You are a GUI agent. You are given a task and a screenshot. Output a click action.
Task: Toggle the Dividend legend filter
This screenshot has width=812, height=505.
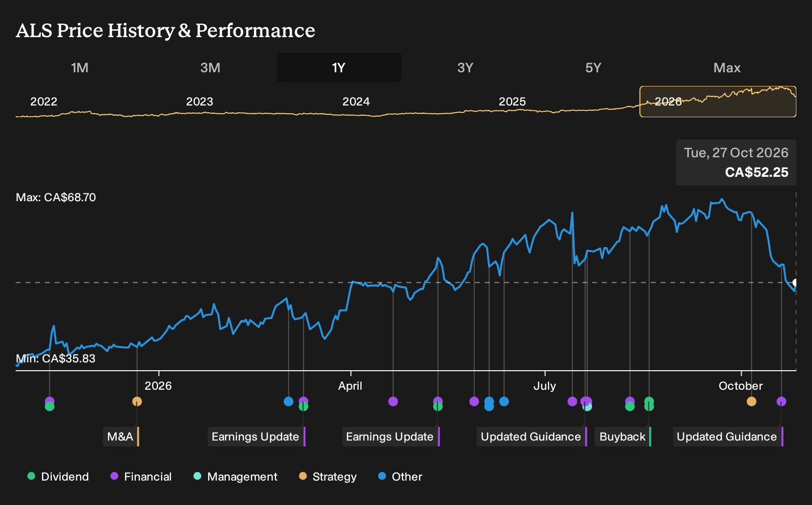58,477
